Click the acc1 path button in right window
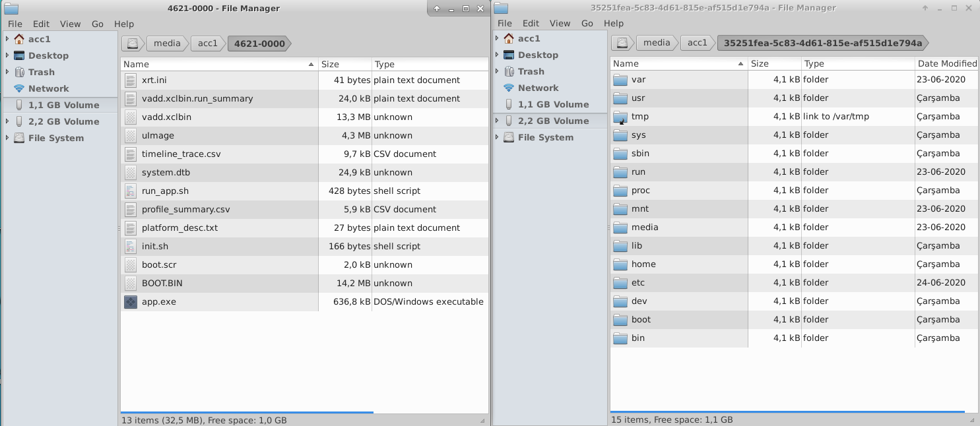980x426 pixels. coord(697,43)
